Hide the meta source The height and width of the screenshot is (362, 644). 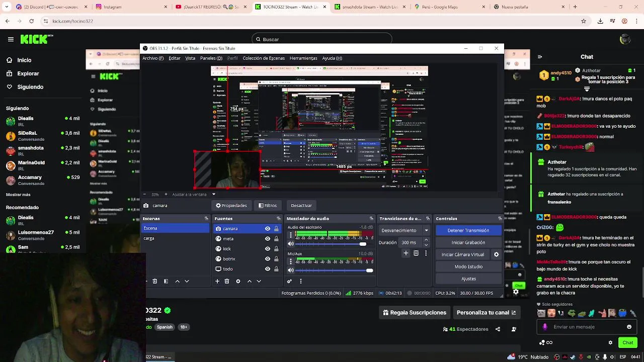click(x=268, y=239)
